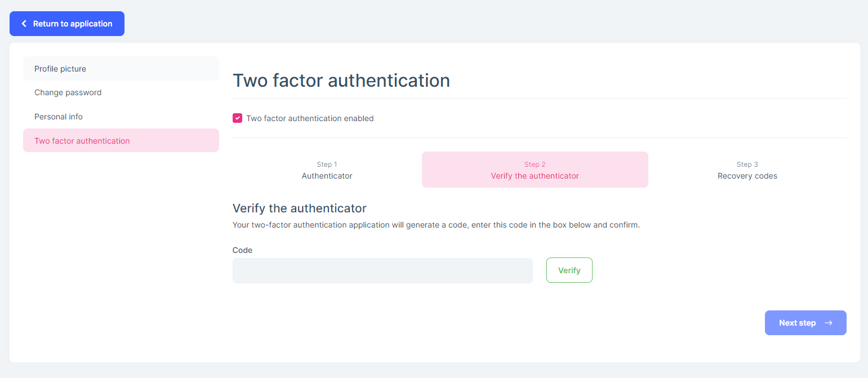Go back to the Authenticator step
This screenshot has width=868, height=378.
[x=327, y=170]
